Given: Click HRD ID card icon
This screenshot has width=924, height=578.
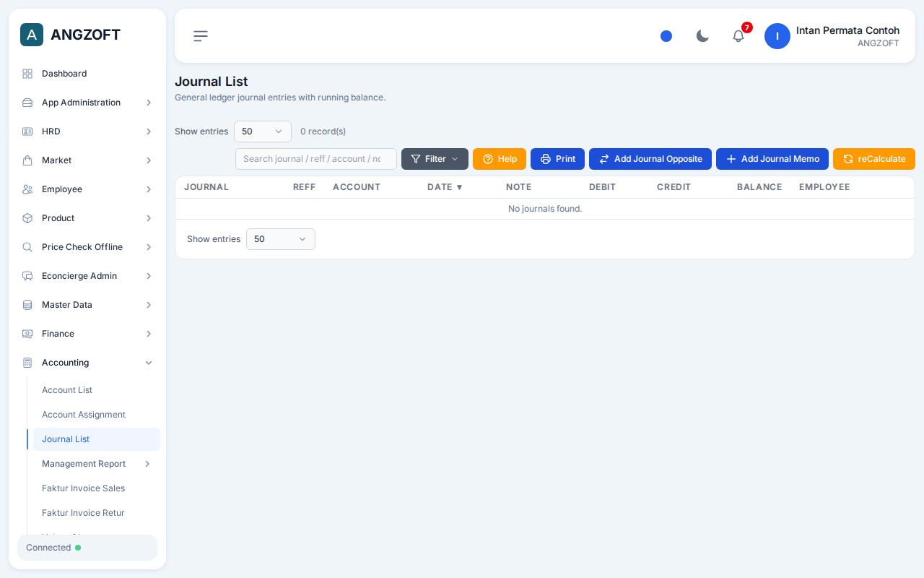Looking at the screenshot, I should [x=27, y=131].
